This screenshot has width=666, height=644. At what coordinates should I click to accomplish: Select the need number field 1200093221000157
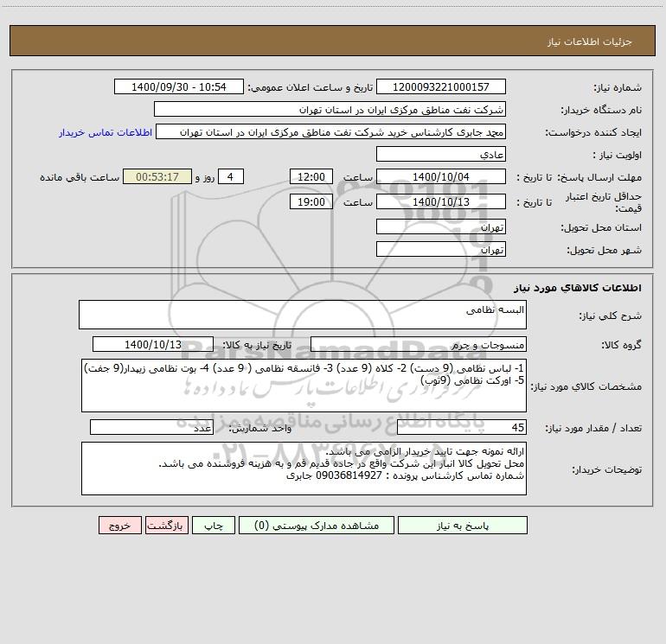pyautogui.click(x=441, y=86)
